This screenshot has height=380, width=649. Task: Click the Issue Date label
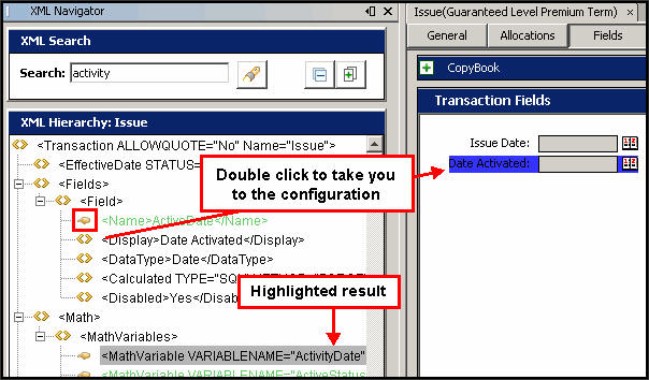pos(500,143)
